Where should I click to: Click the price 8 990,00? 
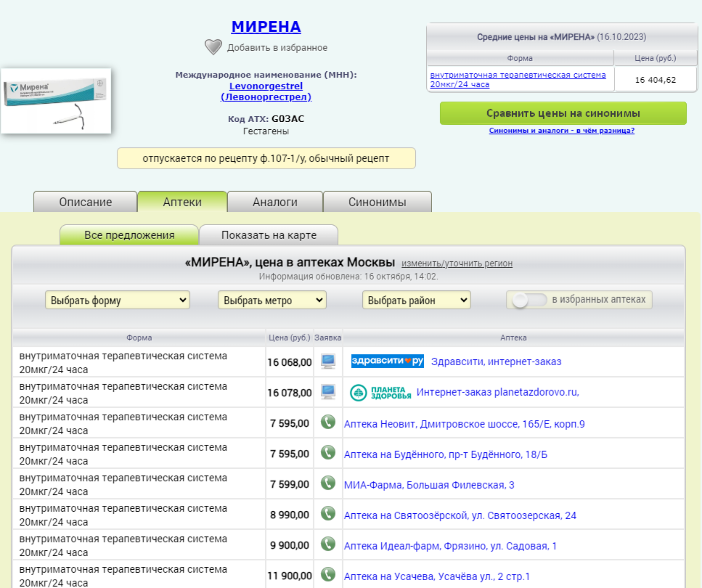point(290,515)
